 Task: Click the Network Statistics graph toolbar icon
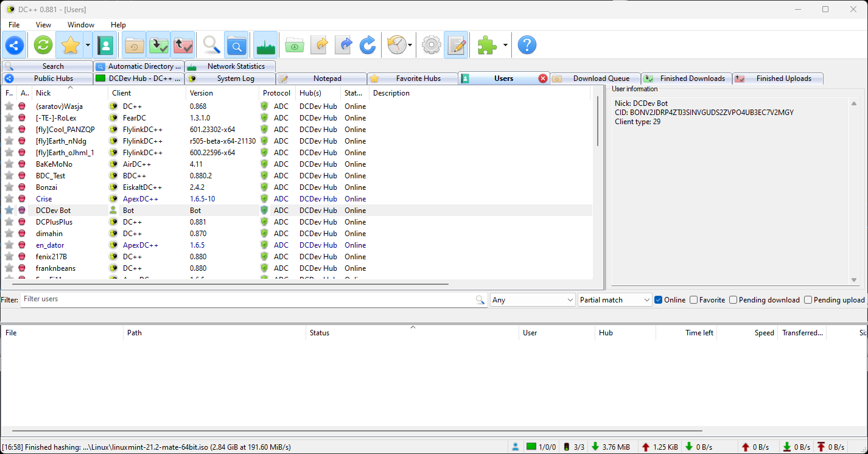coord(265,45)
